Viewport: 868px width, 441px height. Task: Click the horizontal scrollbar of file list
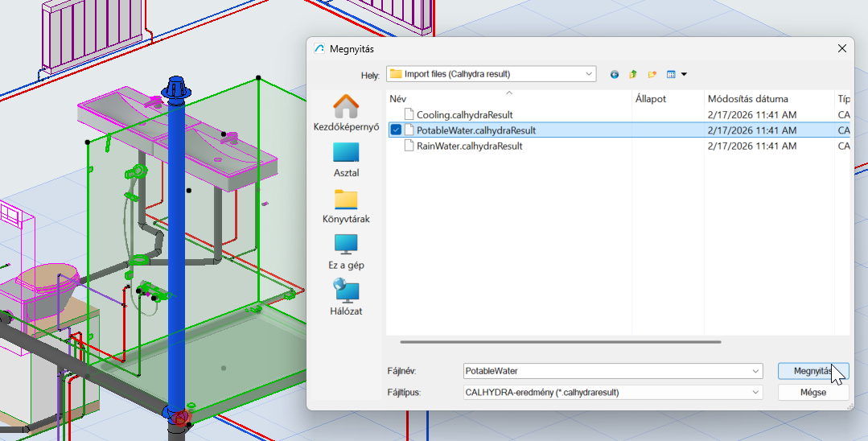560,342
